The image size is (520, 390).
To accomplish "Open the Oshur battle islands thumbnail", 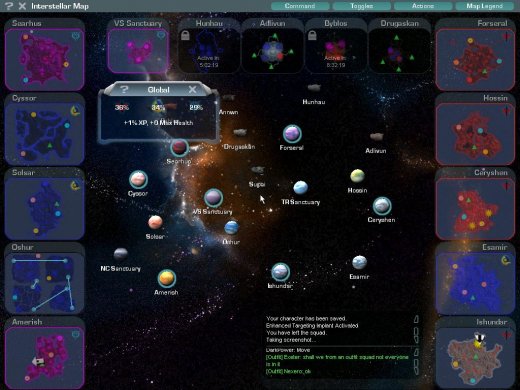I will pos(44,283).
